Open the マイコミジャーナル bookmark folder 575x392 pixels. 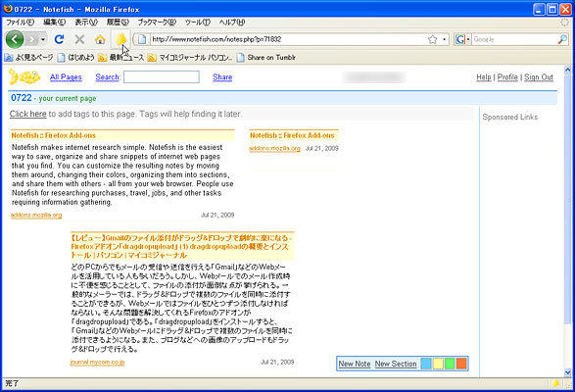190,58
